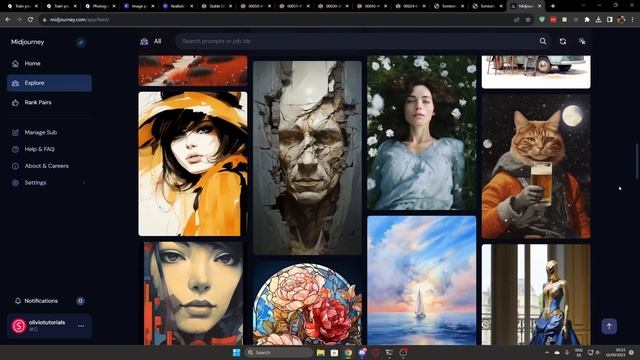
Task: Toggle the Chrome side panel icon
Action: 610,20
